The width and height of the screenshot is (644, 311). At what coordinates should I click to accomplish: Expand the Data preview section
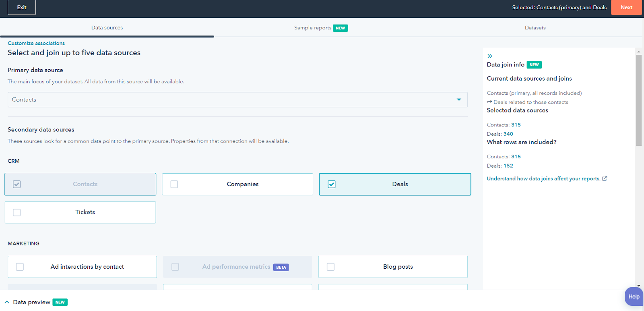coord(32,302)
